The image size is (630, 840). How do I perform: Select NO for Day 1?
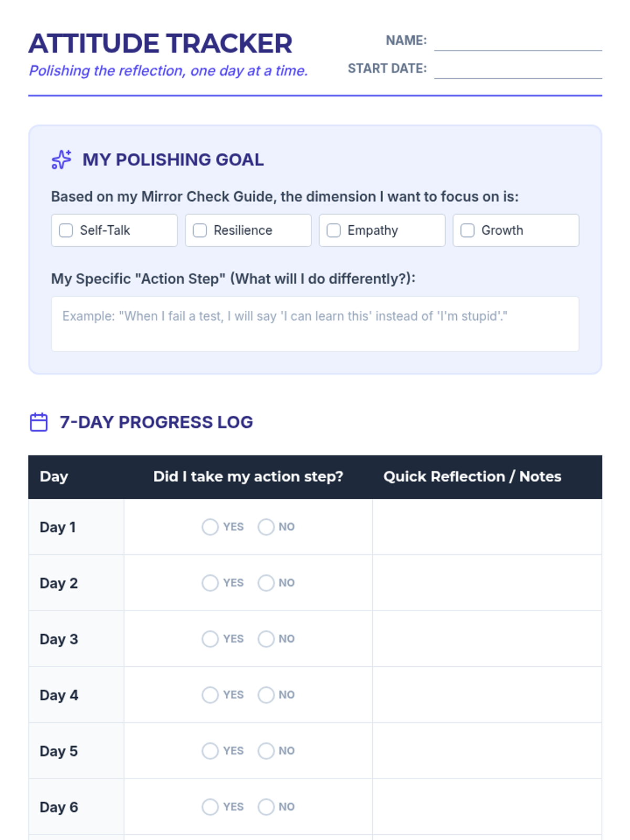click(266, 527)
